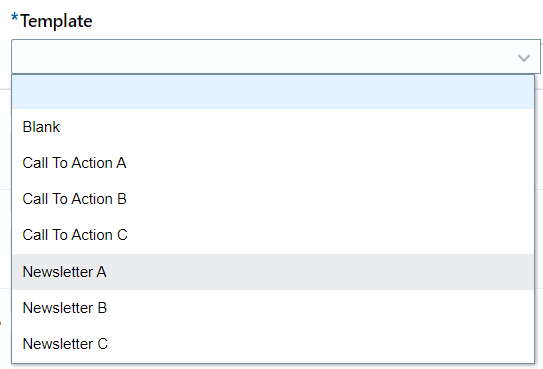The image size is (543, 369).
Task: Set template to Newsletter A
Action: tap(273, 272)
